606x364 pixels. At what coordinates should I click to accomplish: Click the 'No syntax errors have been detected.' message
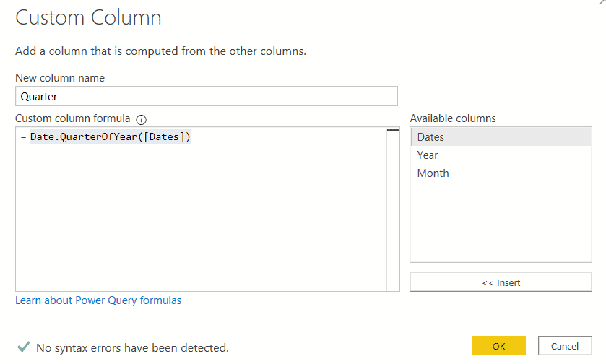coord(132,348)
